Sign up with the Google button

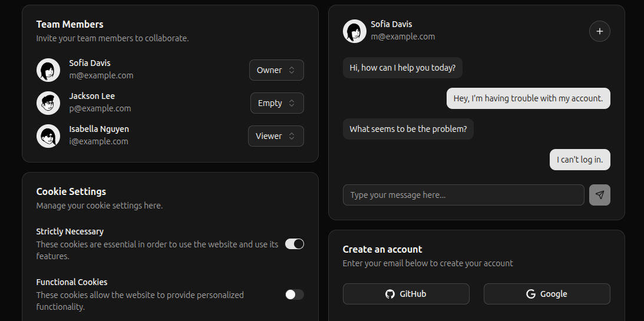coord(547,294)
